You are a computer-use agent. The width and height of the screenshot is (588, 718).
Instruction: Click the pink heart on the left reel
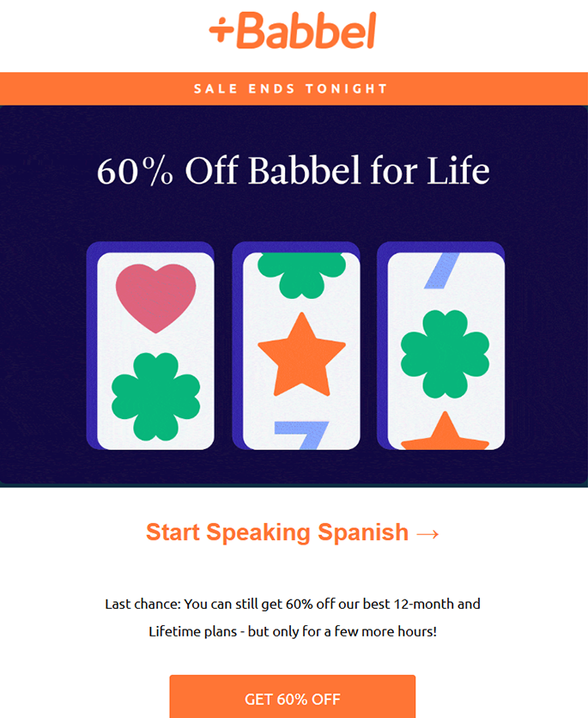point(155,296)
